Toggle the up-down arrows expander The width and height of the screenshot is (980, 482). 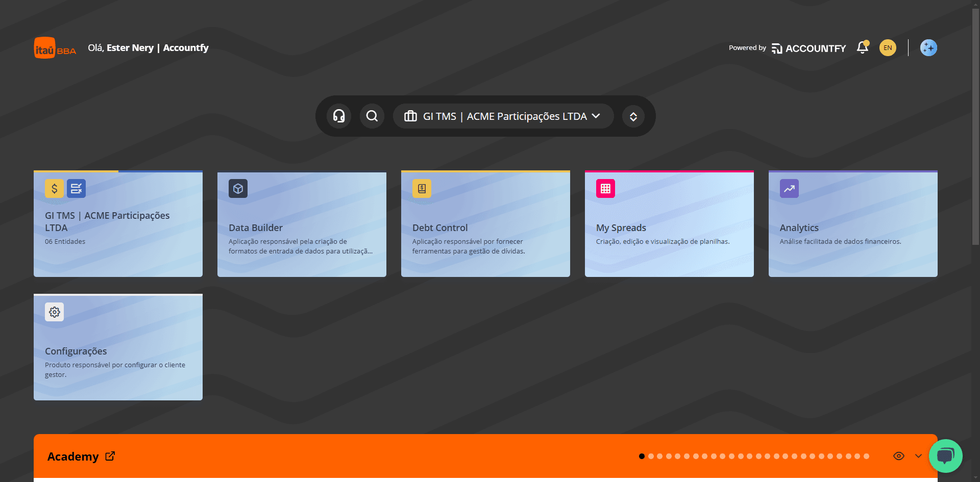(633, 117)
